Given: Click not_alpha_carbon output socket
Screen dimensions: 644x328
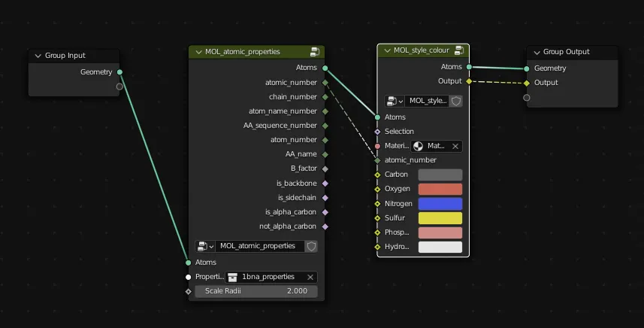Looking at the screenshot, I should [x=325, y=226].
